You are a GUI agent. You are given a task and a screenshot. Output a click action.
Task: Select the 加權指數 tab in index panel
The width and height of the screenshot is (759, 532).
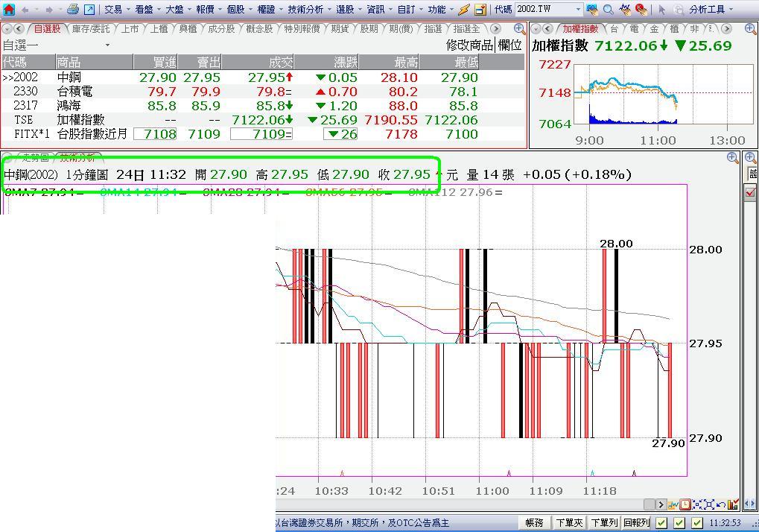click(580, 29)
